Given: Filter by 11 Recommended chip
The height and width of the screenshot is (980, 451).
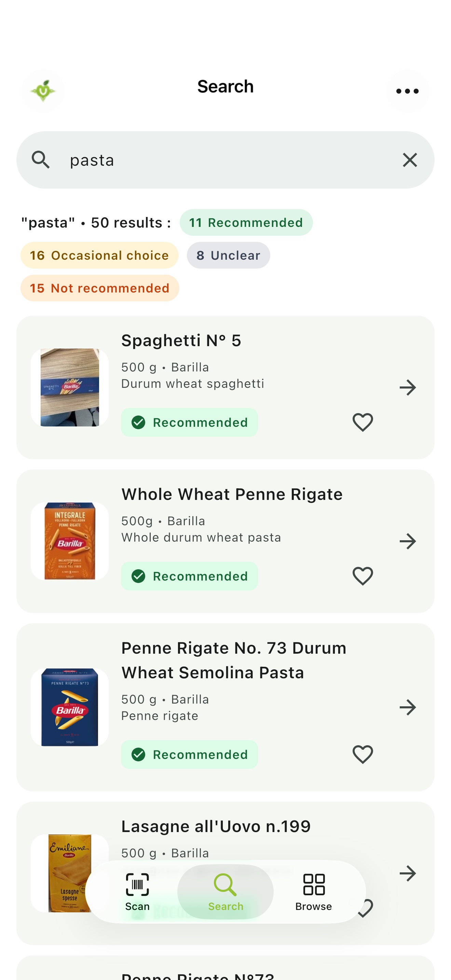Looking at the screenshot, I should (246, 222).
